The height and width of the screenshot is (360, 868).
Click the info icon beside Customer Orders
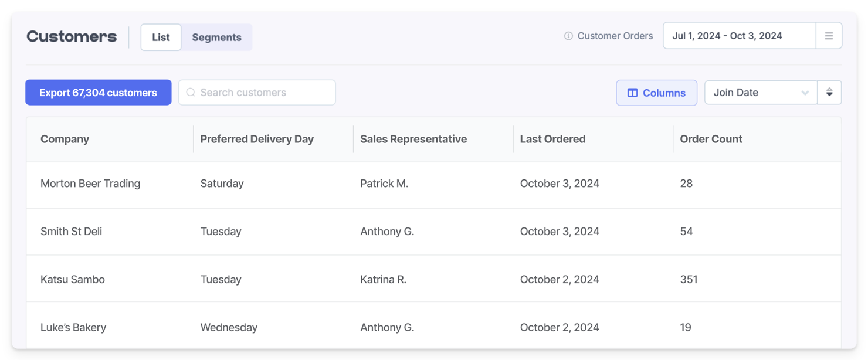pos(567,35)
